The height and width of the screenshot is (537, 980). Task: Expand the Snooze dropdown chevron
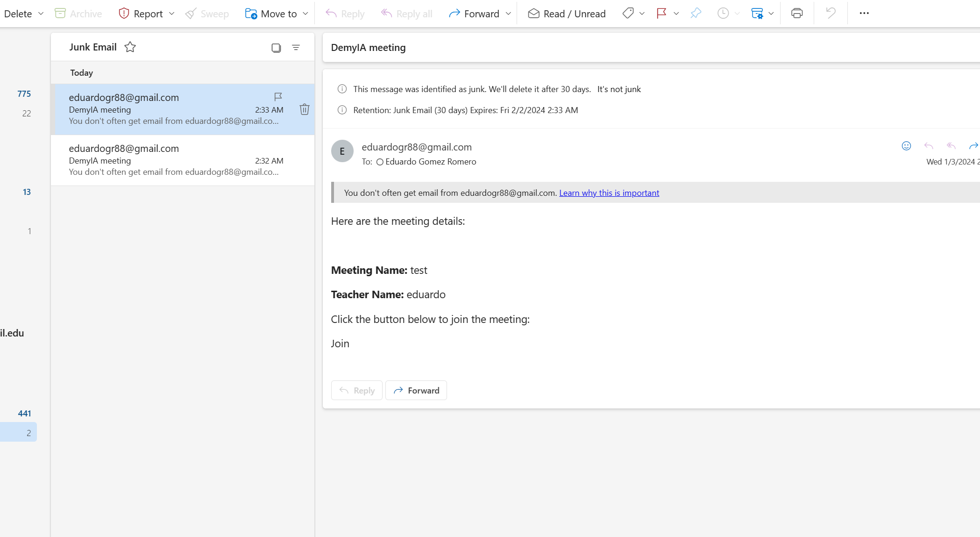(x=737, y=14)
